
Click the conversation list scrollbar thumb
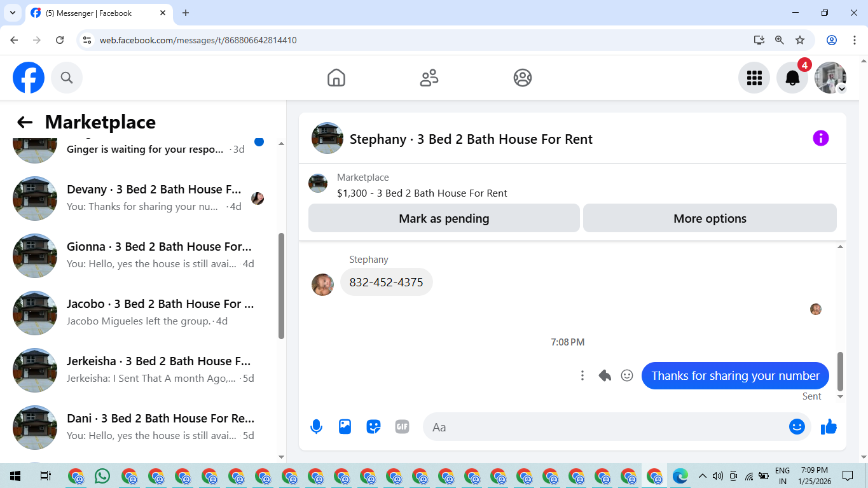pyautogui.click(x=281, y=286)
